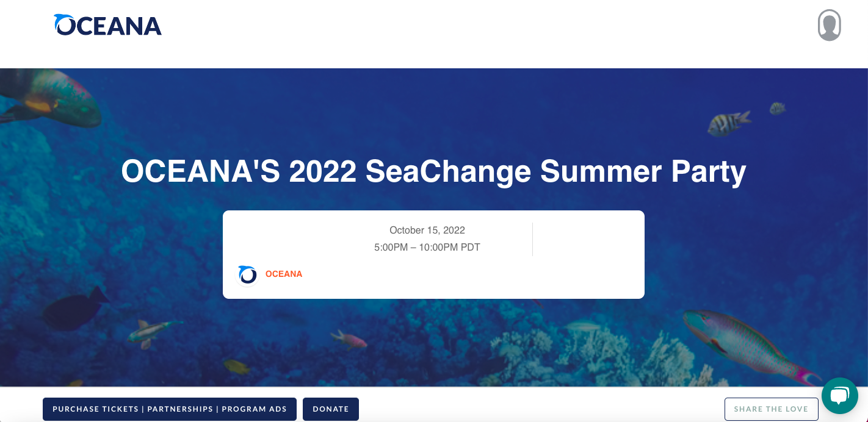Click the circular Oceana logo in event card
The height and width of the screenshot is (422, 868).
click(x=247, y=274)
